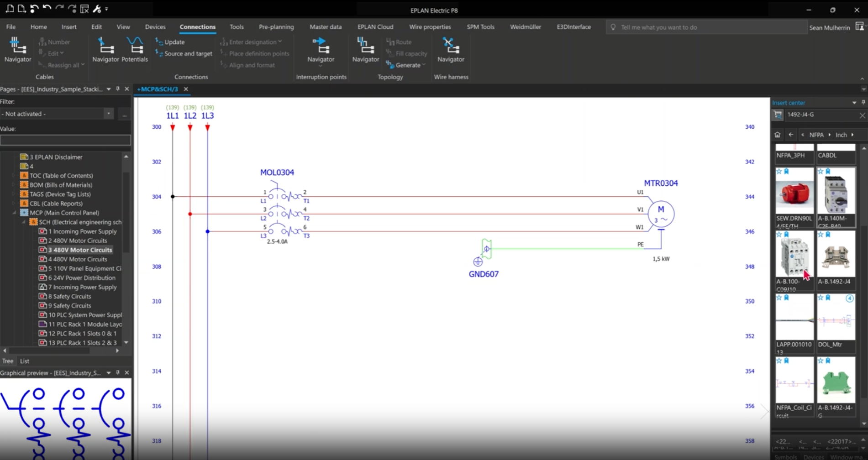This screenshot has height=460, width=868.
Task: Toggle favorite star on A-B.1492-J4 terminal
Action: (821, 235)
